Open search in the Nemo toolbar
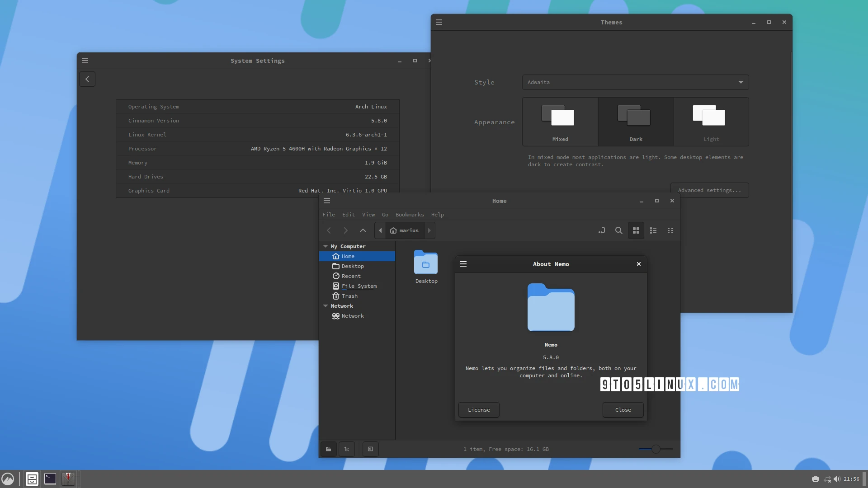This screenshot has height=488, width=868. pos(618,230)
